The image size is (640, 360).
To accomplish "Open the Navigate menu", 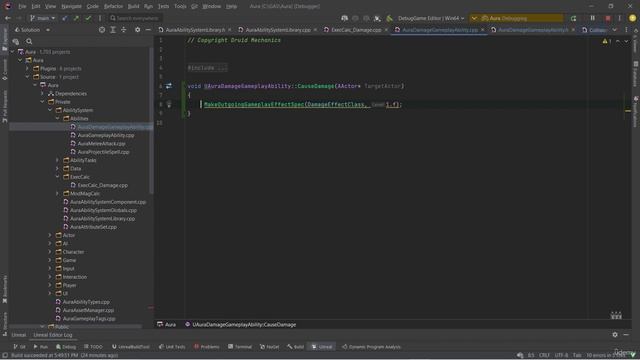I will (71, 6).
